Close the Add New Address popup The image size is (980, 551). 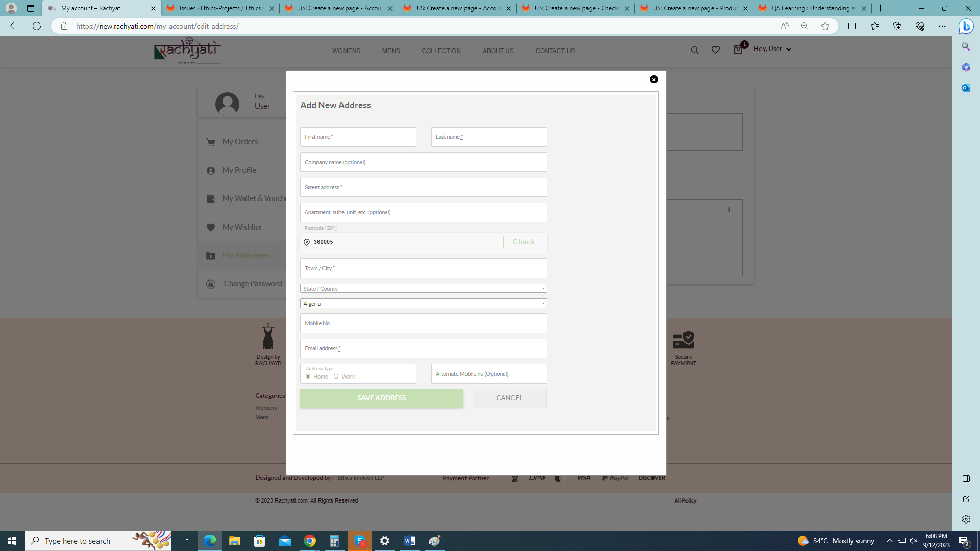coord(654,79)
